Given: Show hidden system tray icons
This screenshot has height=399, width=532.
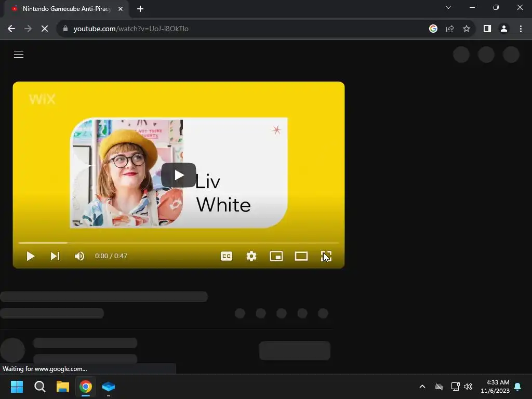Looking at the screenshot, I should pyautogui.click(x=422, y=387).
